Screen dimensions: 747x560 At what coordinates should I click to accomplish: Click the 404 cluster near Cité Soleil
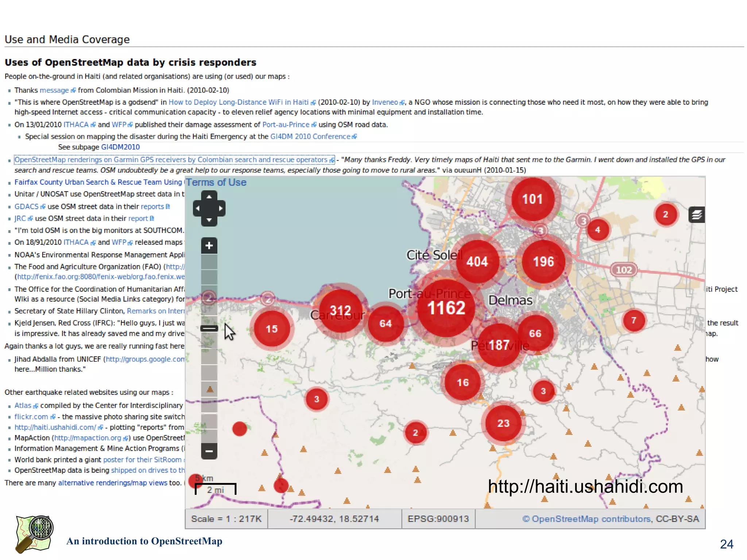tap(477, 261)
